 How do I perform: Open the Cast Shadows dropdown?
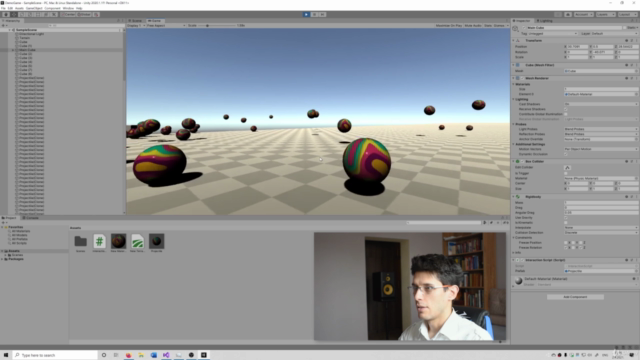pyautogui.click(x=601, y=104)
